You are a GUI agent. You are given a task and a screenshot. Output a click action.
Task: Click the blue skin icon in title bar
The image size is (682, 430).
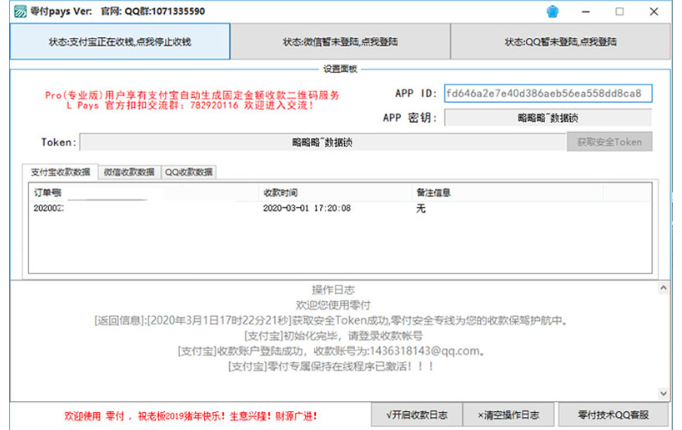pos(580,11)
